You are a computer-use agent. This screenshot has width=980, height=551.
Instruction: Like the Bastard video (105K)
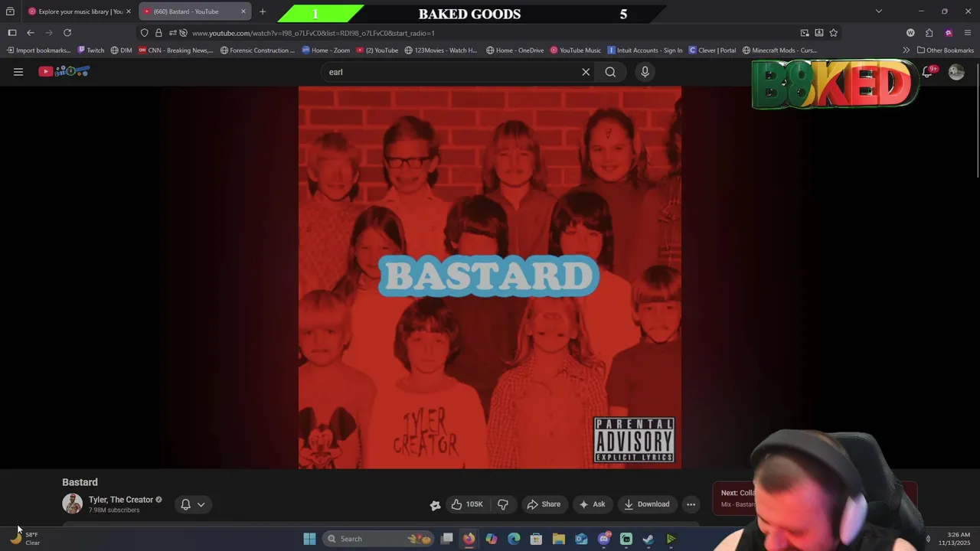[x=467, y=504]
